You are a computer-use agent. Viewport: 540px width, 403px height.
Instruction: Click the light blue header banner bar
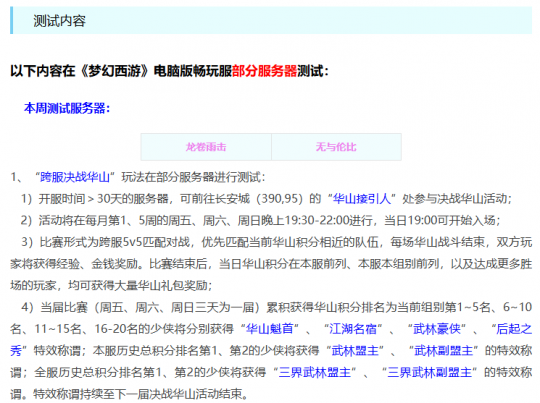(271, 20)
